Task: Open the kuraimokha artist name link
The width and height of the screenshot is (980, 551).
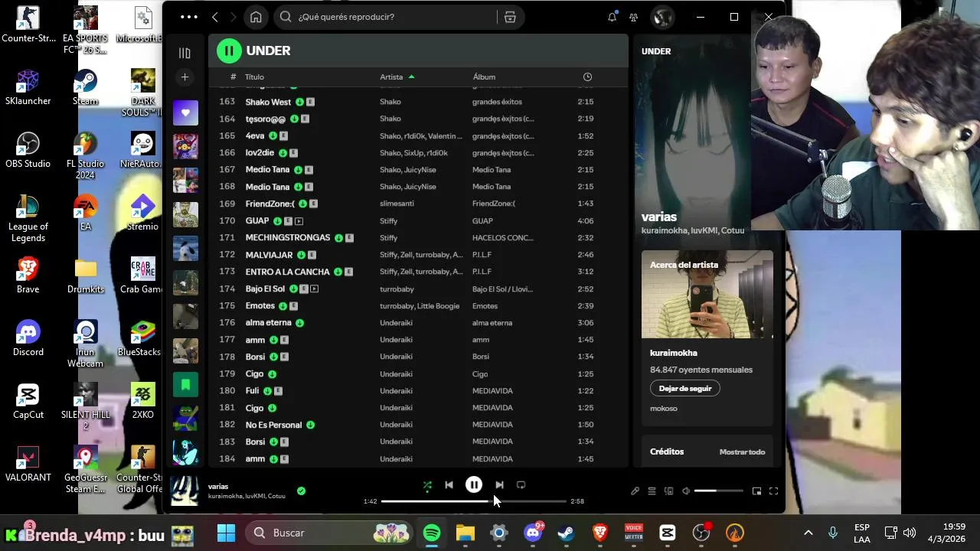Action: 674,353
